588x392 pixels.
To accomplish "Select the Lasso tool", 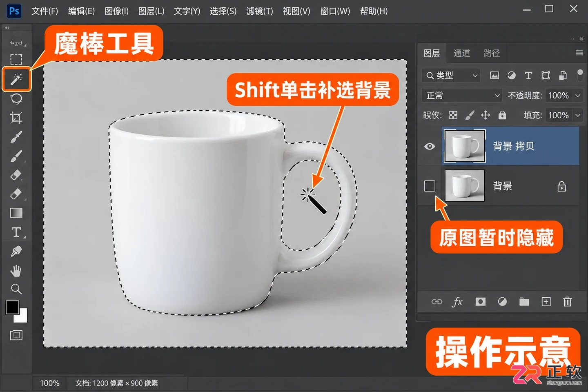I will [16, 98].
